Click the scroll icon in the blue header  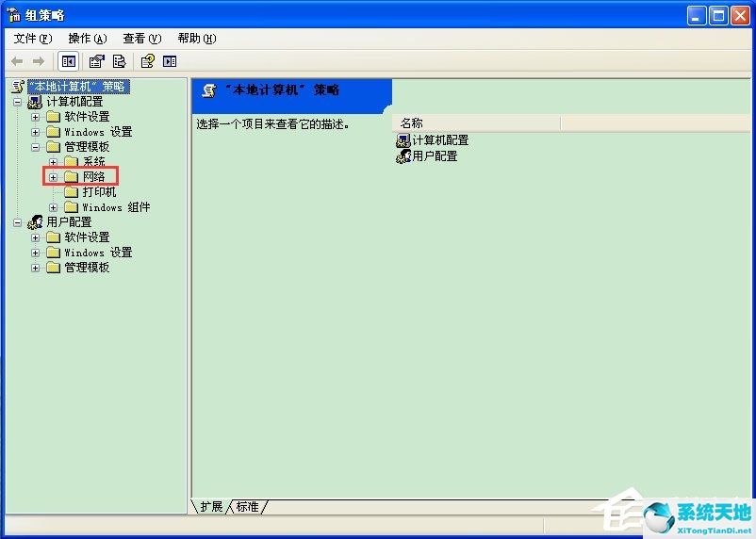[208, 90]
